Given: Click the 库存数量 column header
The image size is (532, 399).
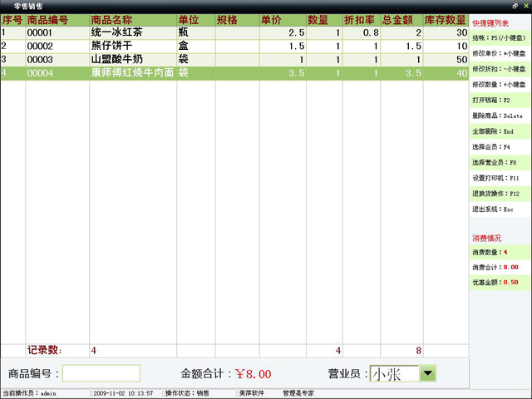Looking at the screenshot, I should pos(446,19).
